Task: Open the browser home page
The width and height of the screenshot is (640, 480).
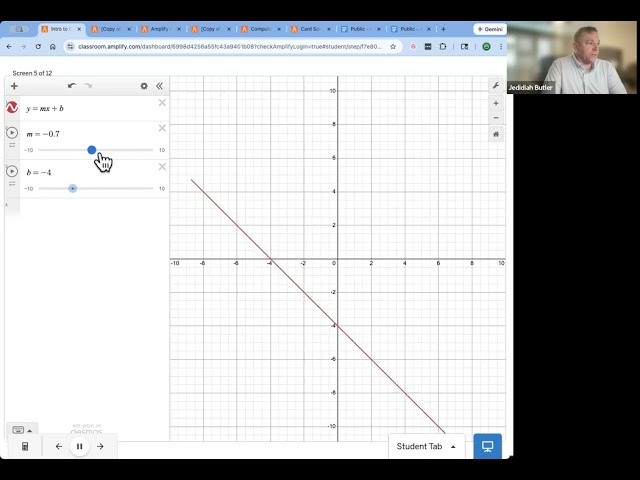Action: pos(53,47)
